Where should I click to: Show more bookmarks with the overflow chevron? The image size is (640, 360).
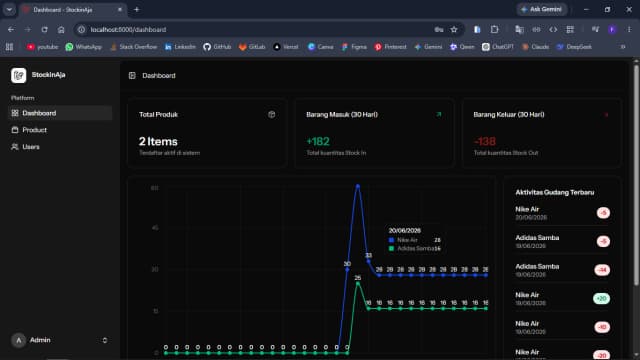[623, 47]
